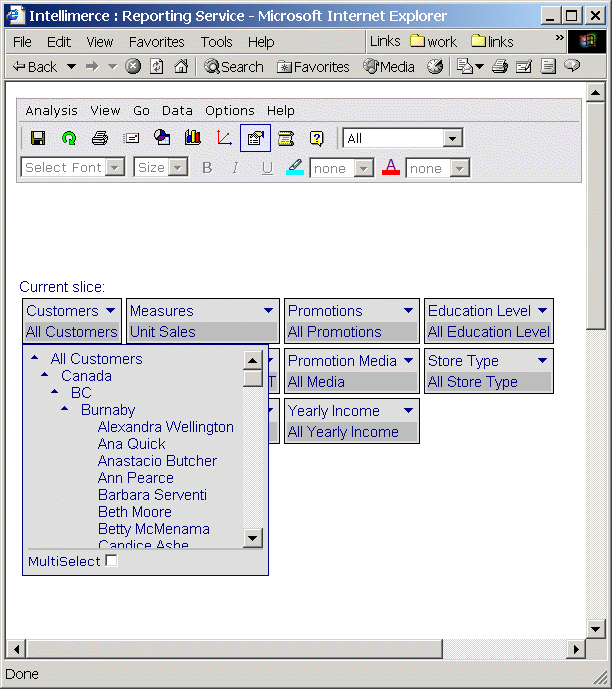Collapse the All Customers tree node
612x689 pixels.
(x=34, y=358)
